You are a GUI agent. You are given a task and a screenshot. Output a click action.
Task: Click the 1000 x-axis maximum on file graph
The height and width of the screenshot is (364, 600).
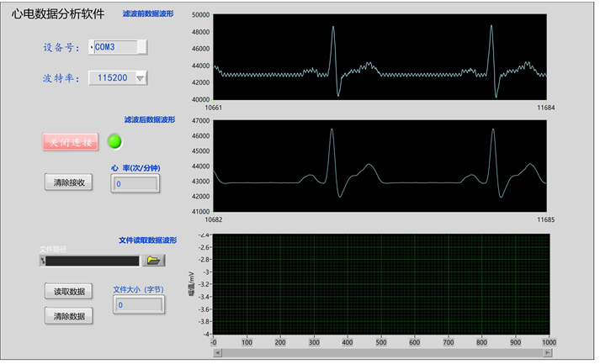548,342
